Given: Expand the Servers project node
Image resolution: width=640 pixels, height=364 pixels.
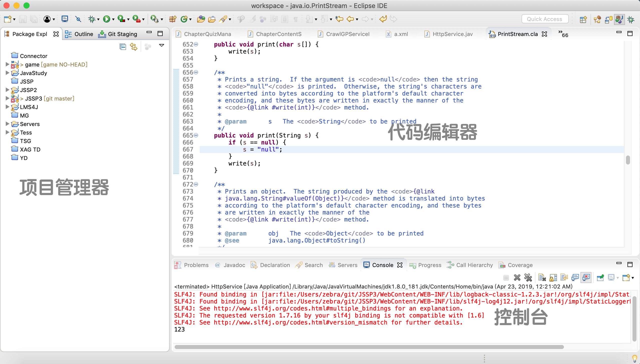Looking at the screenshot, I should pos(7,124).
